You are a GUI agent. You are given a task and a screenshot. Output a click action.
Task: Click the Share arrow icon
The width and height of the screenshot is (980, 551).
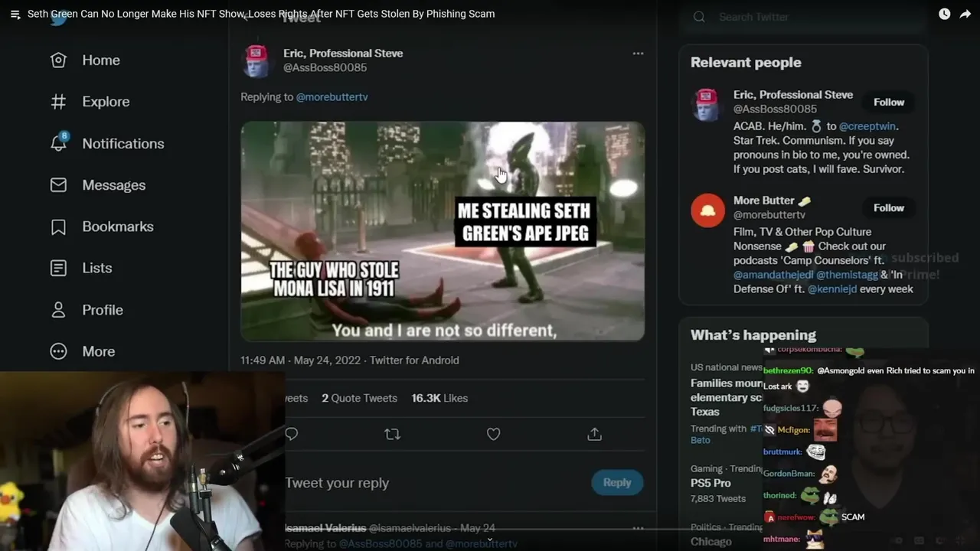click(x=965, y=14)
